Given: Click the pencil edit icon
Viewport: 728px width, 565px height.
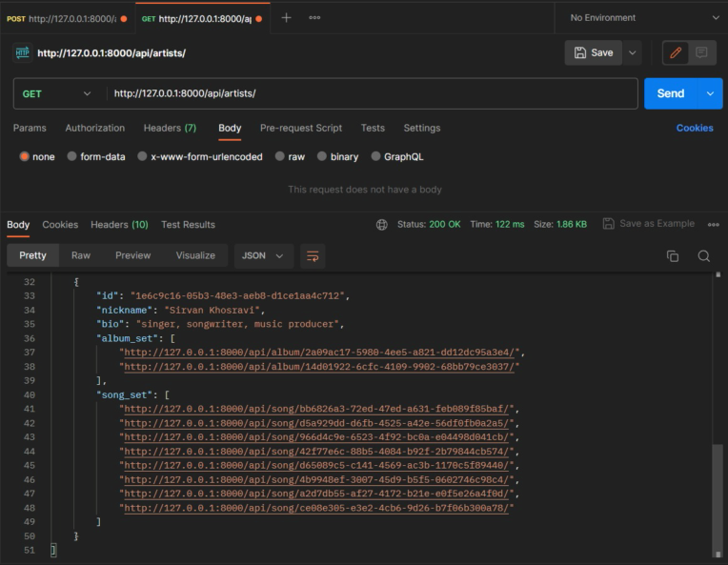Looking at the screenshot, I should (x=676, y=52).
